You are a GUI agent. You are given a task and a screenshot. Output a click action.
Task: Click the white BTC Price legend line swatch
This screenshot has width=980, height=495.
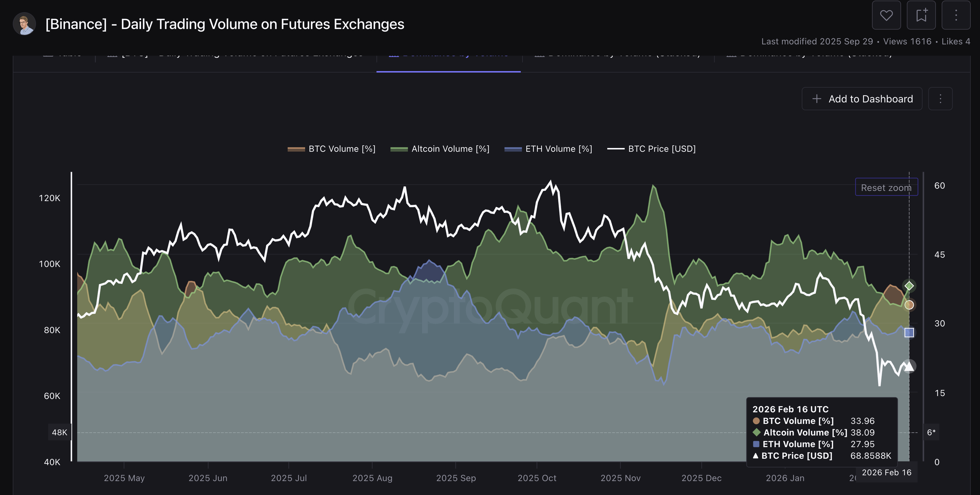pos(615,149)
